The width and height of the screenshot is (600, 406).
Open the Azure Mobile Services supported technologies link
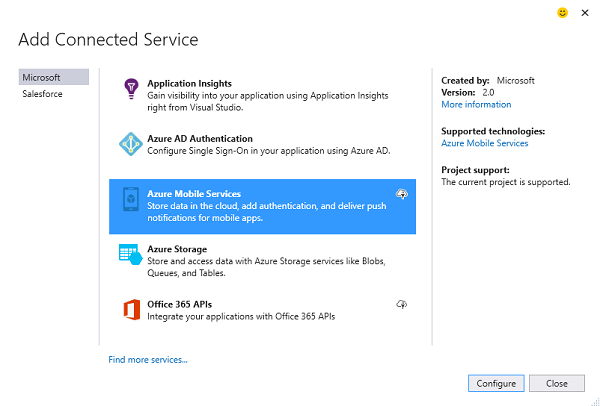point(484,143)
